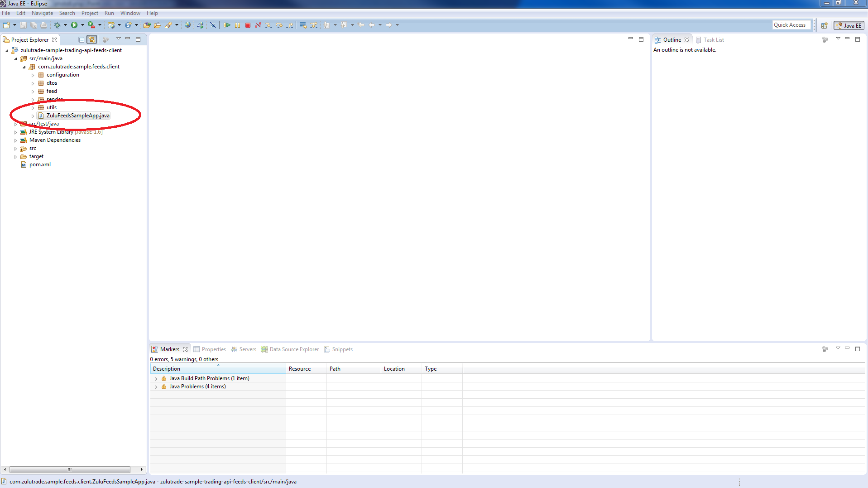868x488 pixels.
Task: Open the web browser globe icon
Action: (187, 25)
